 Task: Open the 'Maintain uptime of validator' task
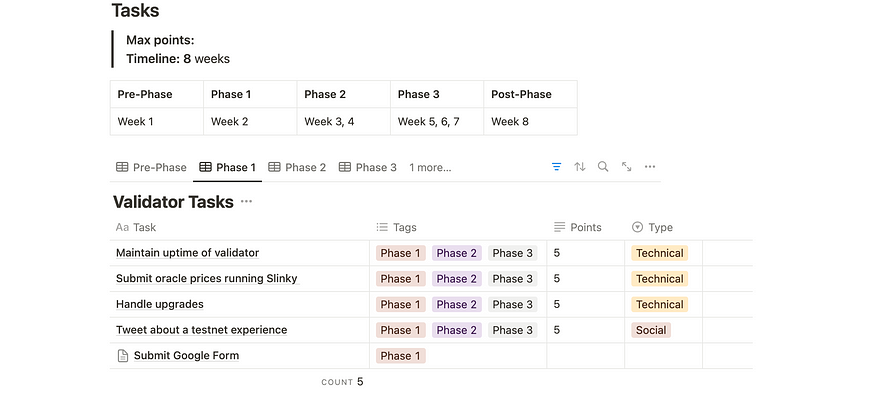(x=188, y=253)
